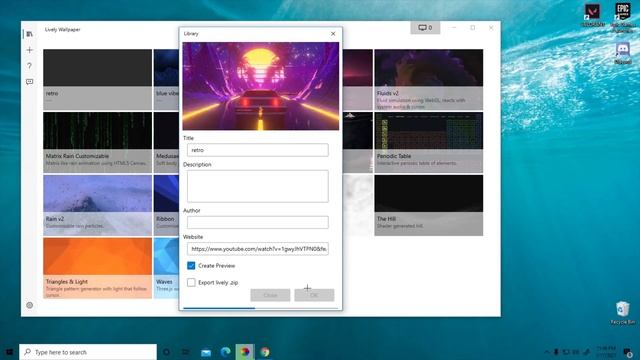Click the Windows Start button
The image size is (640, 360).
coord(9,352)
